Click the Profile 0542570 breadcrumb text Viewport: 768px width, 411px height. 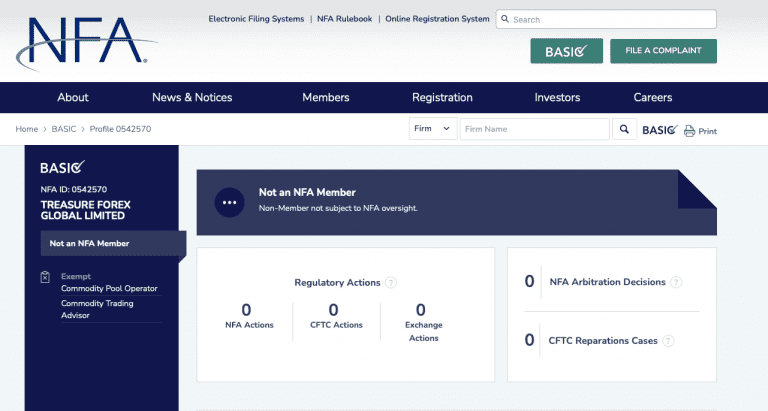tap(120, 129)
